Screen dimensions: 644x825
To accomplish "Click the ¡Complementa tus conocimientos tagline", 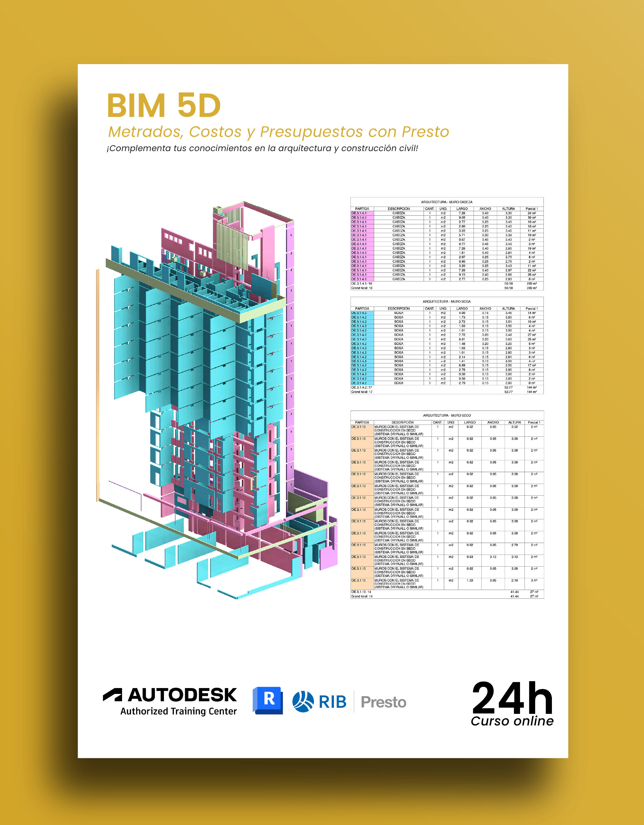I will click(262, 148).
